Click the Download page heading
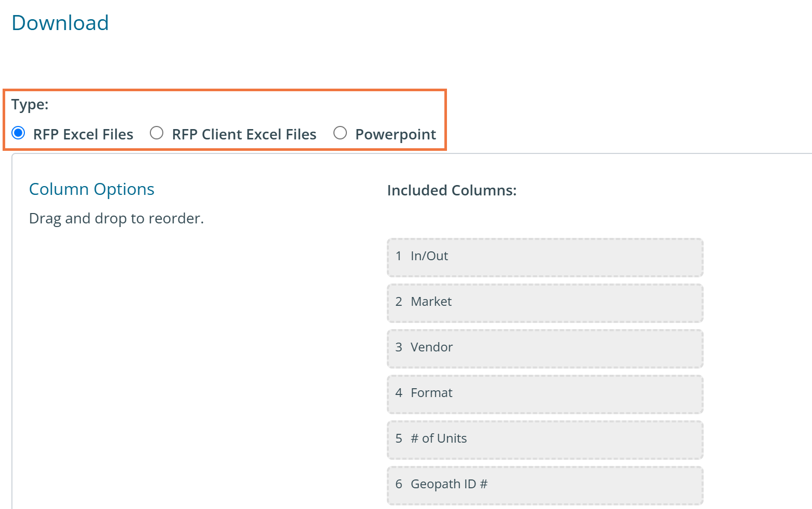Viewport: 812px width, 509px height. point(60,23)
